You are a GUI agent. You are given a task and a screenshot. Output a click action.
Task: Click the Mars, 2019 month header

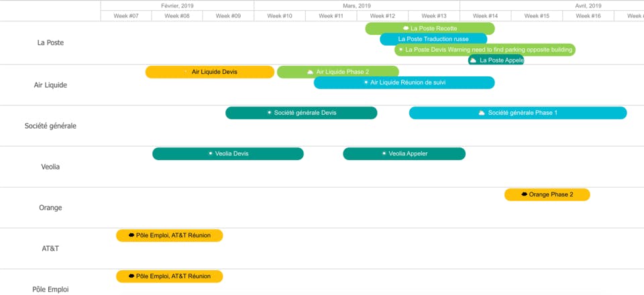point(357,6)
